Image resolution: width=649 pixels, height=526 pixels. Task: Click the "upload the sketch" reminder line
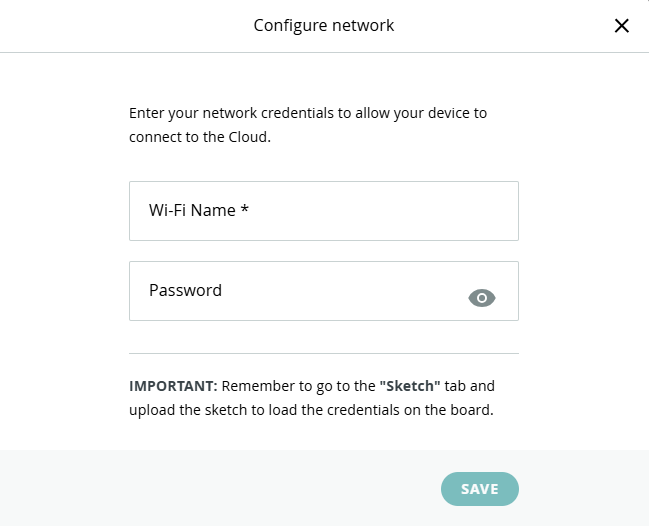click(311, 409)
